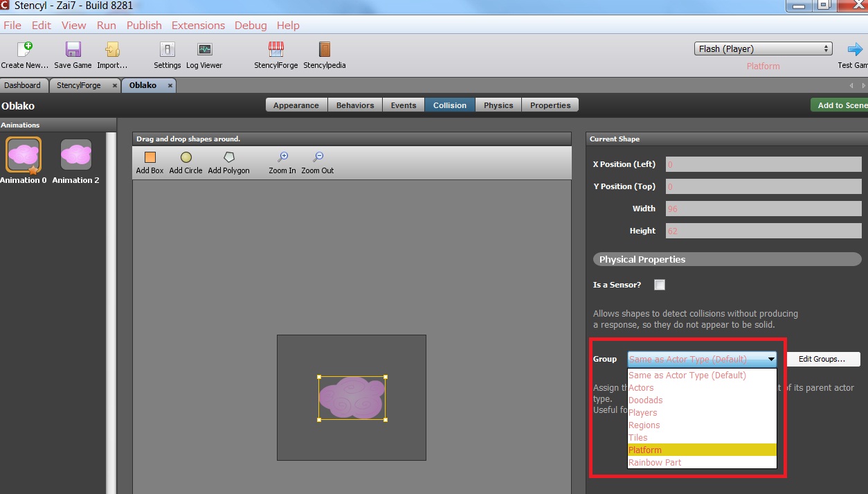Click the Edit Groups button

coord(822,359)
